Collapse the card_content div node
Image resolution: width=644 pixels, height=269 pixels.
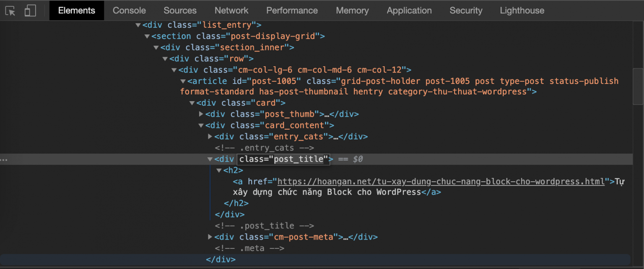(201, 125)
